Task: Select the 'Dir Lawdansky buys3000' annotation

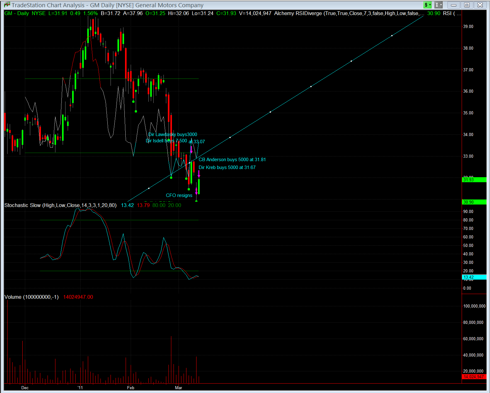Action: 173,134
